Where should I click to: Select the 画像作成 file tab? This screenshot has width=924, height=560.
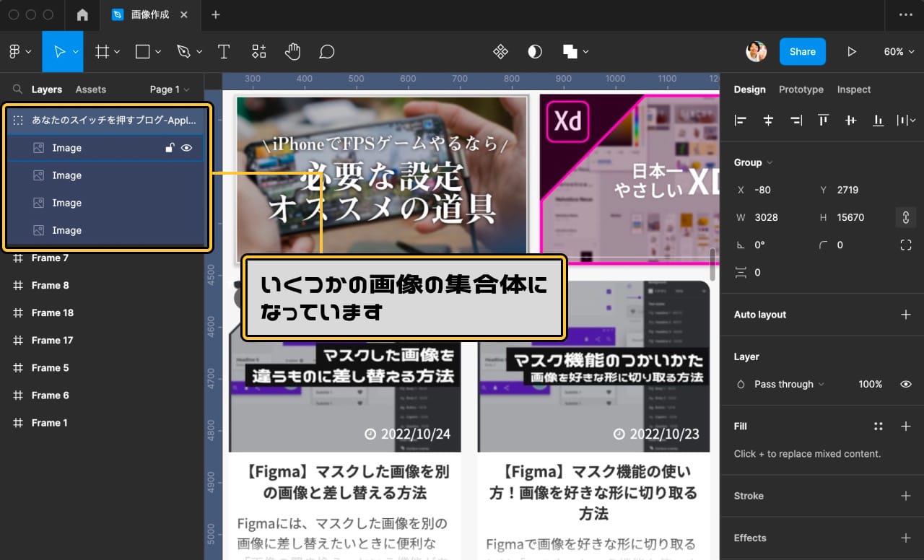pos(150,14)
